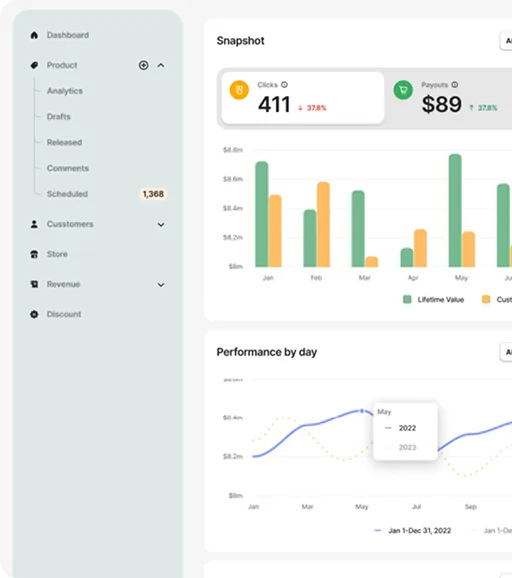Open Analytics under Product
Image resolution: width=512 pixels, height=578 pixels.
(x=65, y=91)
